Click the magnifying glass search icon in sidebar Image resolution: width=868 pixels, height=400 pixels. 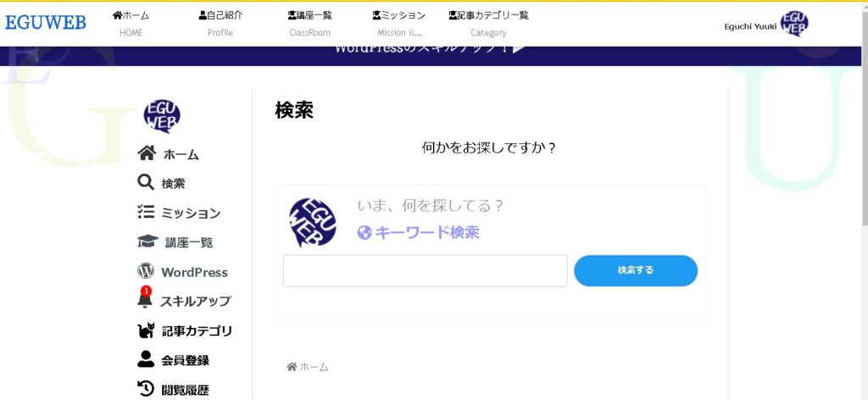coord(146,182)
